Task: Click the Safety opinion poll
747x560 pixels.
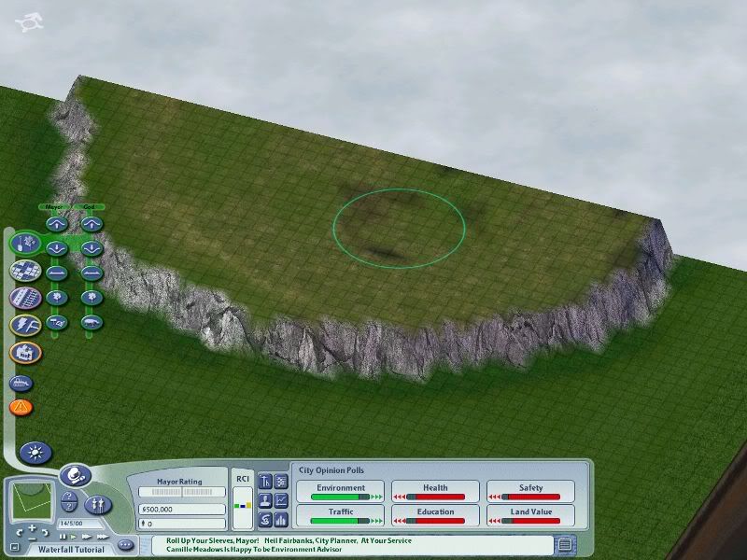Action: [530, 492]
